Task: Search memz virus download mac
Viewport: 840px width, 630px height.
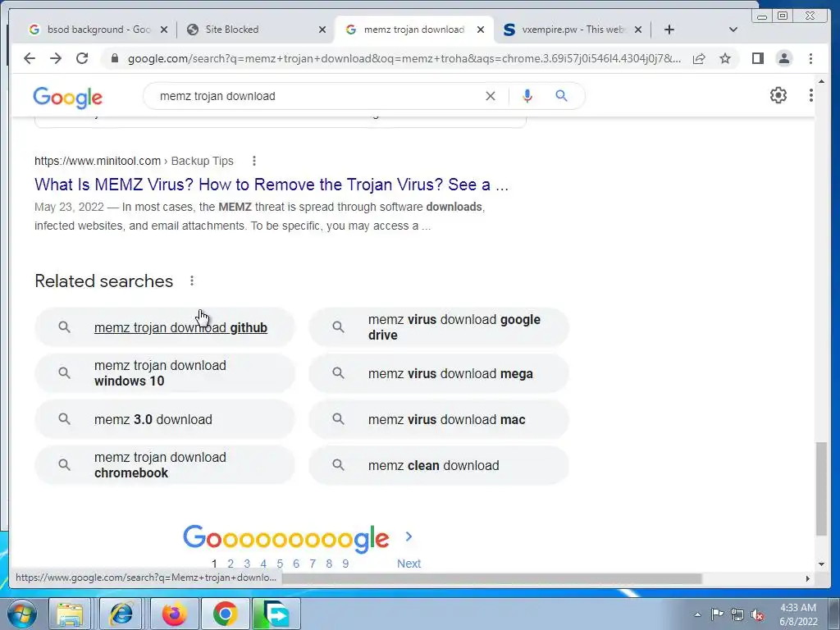Action: pos(439,419)
